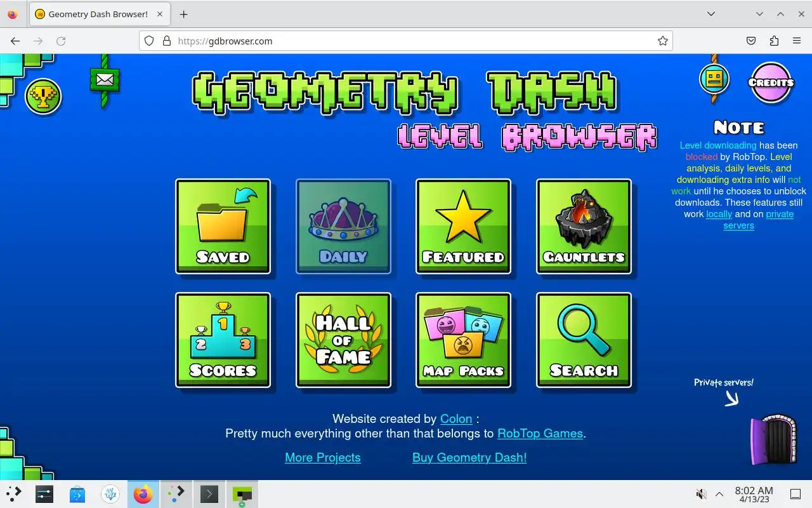Open the browser extensions puzzle icon
812x508 pixels.
pyautogui.click(x=774, y=41)
